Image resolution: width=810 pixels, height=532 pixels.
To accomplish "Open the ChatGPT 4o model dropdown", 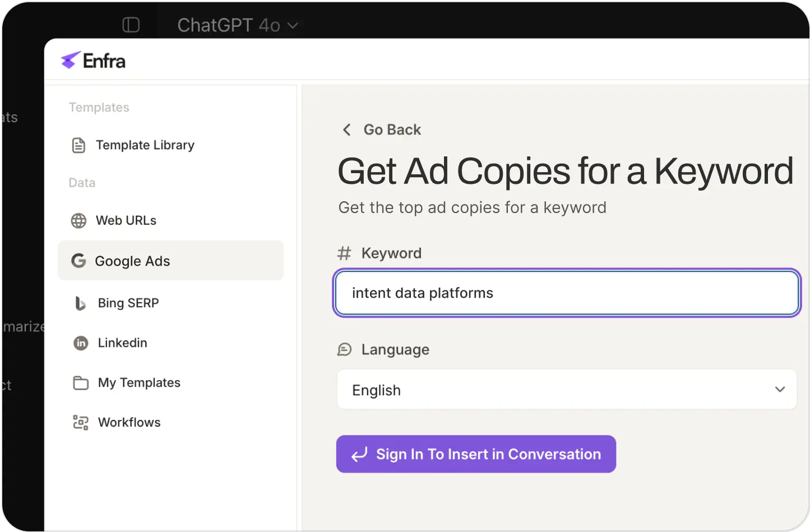I will (238, 25).
